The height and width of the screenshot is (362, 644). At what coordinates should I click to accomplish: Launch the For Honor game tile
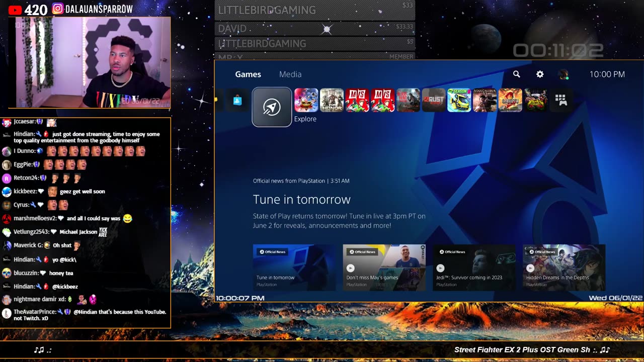tap(332, 100)
